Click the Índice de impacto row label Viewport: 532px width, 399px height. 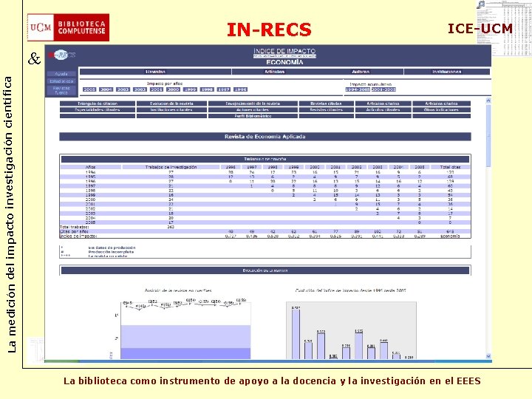click(x=78, y=236)
